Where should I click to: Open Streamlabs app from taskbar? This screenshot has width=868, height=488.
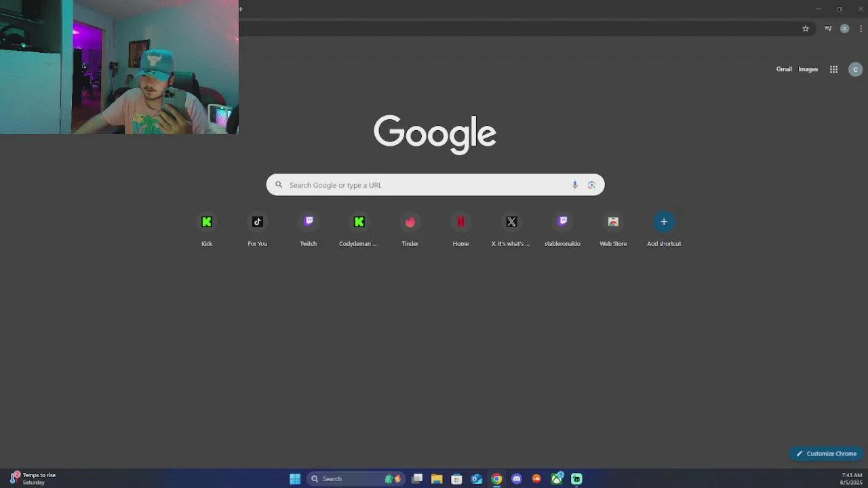click(576, 479)
